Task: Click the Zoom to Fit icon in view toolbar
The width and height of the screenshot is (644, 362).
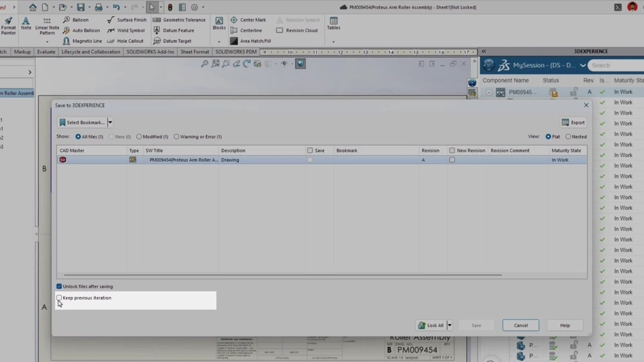Action: (x=215, y=64)
